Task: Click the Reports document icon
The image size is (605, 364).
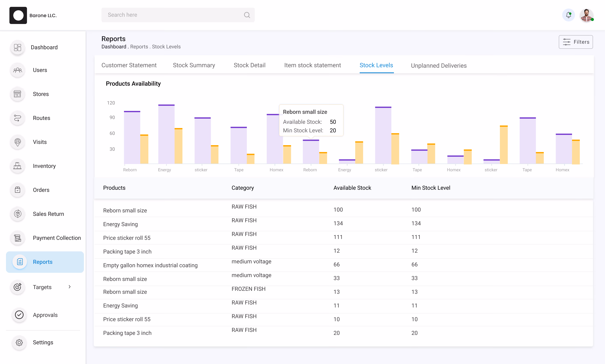Action: pyautogui.click(x=20, y=262)
